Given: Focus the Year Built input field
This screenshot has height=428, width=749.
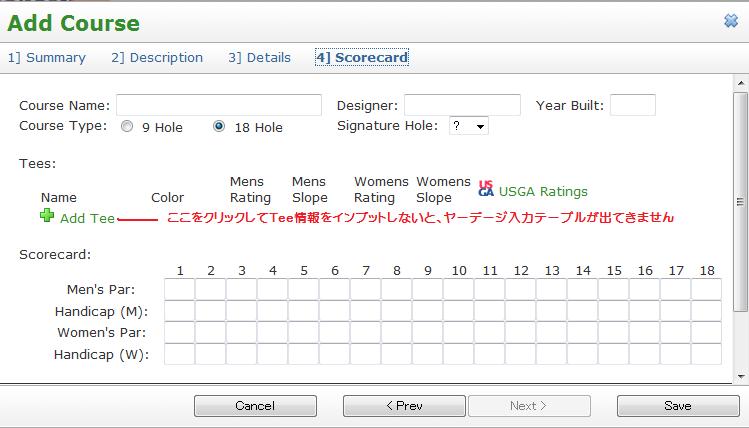Looking at the screenshot, I should point(633,105).
